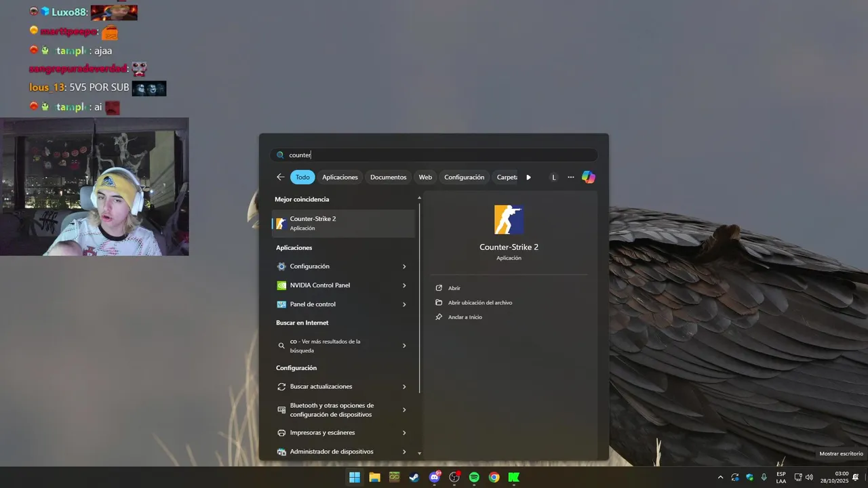The width and height of the screenshot is (868, 488).
Task: Switch to the Web filter tab
Action: pyautogui.click(x=425, y=177)
